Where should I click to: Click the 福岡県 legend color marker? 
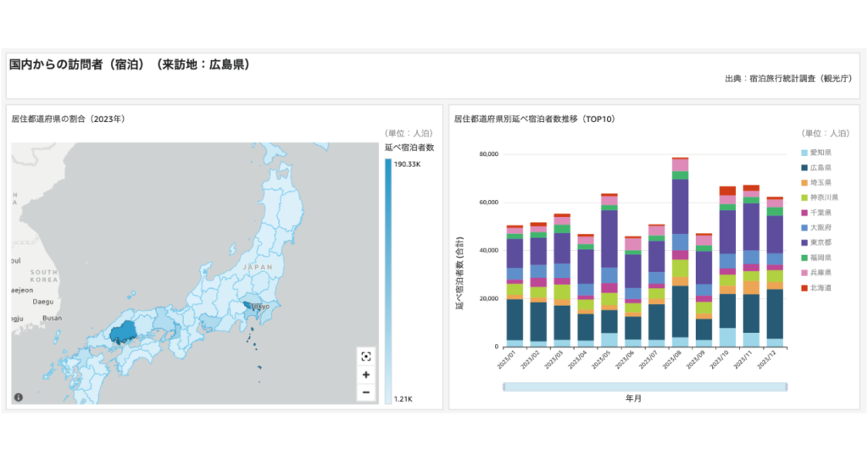[804, 257]
